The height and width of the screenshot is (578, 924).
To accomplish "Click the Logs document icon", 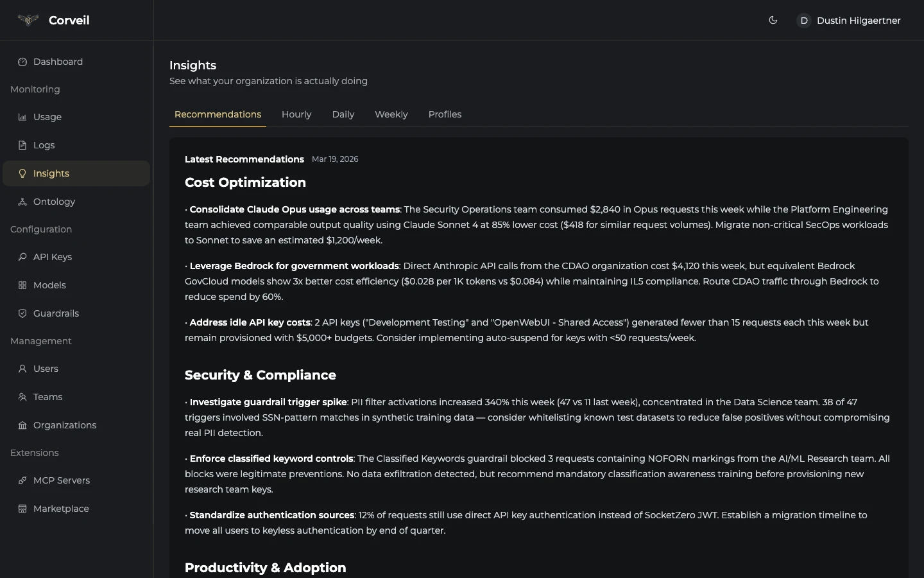I will point(22,145).
